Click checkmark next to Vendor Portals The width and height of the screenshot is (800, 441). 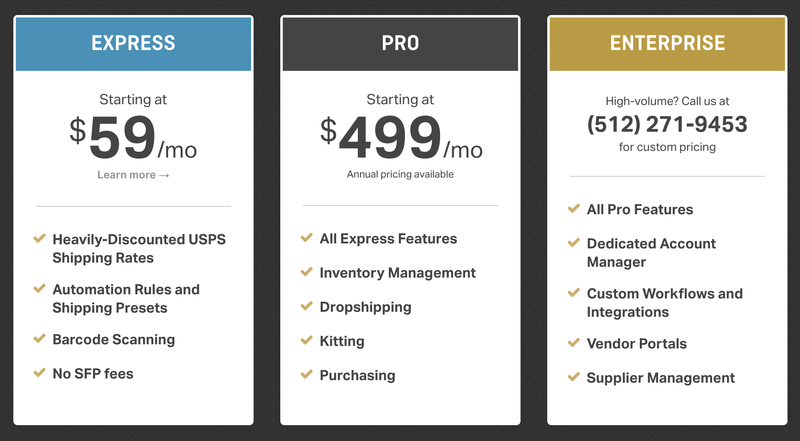(573, 342)
